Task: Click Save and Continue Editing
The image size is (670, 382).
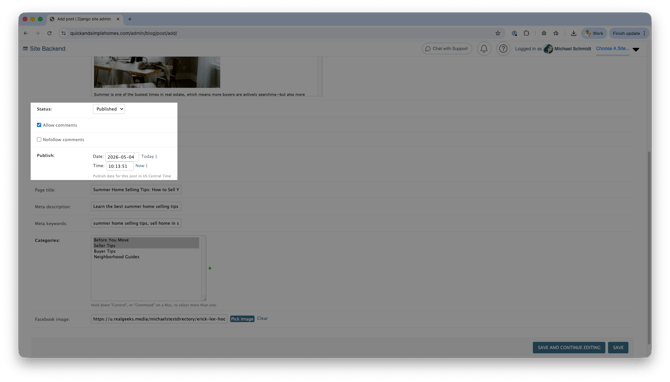Action: click(x=569, y=348)
